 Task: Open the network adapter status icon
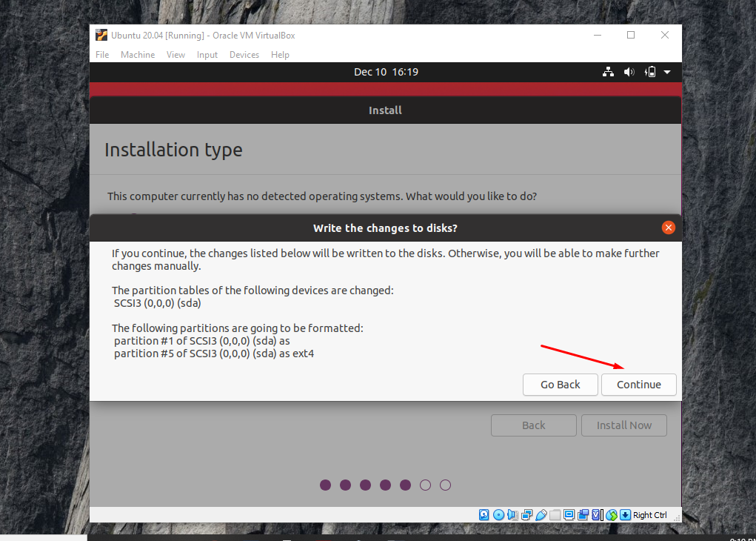(x=526, y=515)
